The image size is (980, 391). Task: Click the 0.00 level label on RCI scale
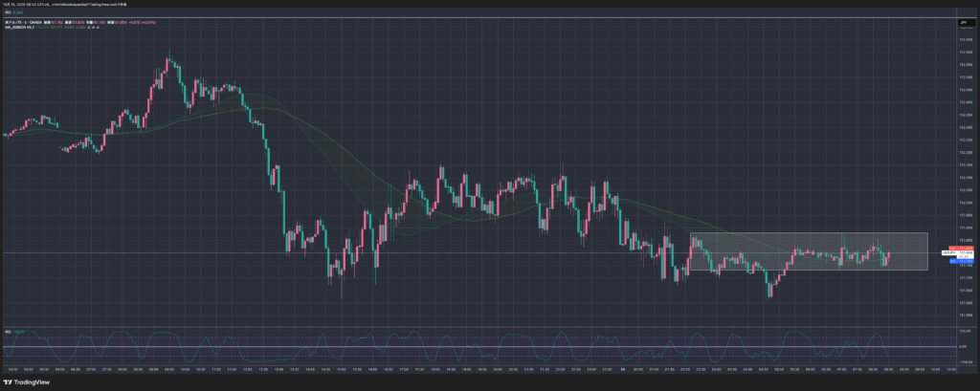pos(964,347)
